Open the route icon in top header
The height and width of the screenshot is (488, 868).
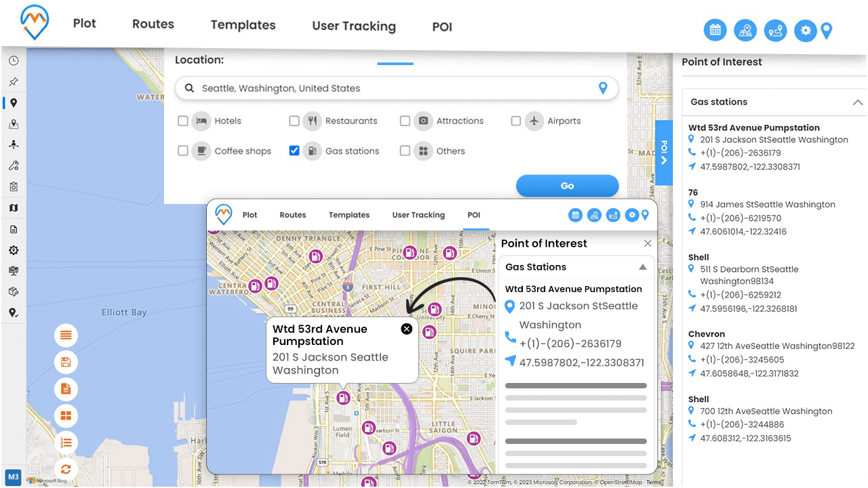tap(775, 30)
